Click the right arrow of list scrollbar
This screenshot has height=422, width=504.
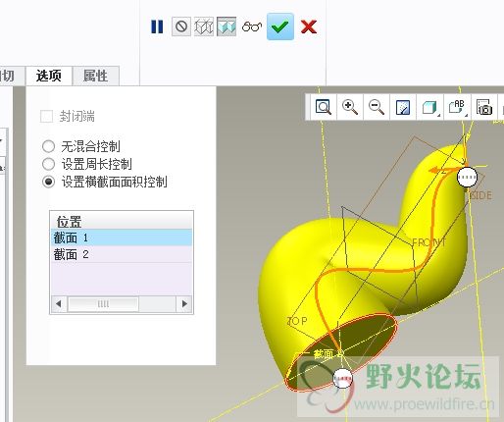184,304
